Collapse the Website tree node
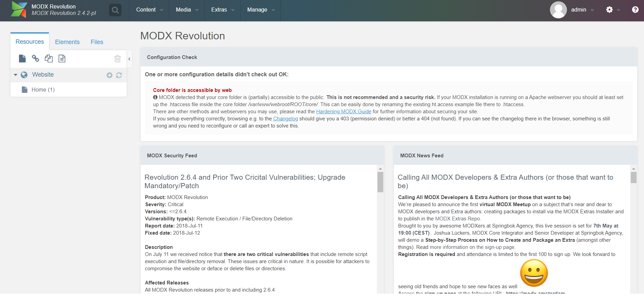 15,75
